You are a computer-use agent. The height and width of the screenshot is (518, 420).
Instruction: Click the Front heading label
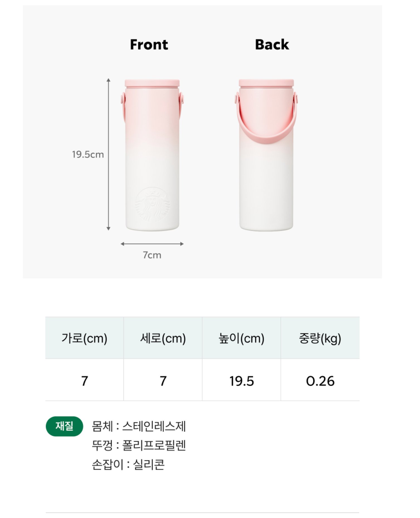tap(149, 45)
